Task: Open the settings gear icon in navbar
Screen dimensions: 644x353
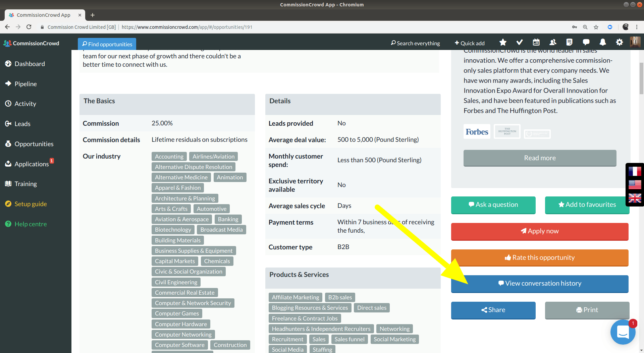Action: coord(619,43)
